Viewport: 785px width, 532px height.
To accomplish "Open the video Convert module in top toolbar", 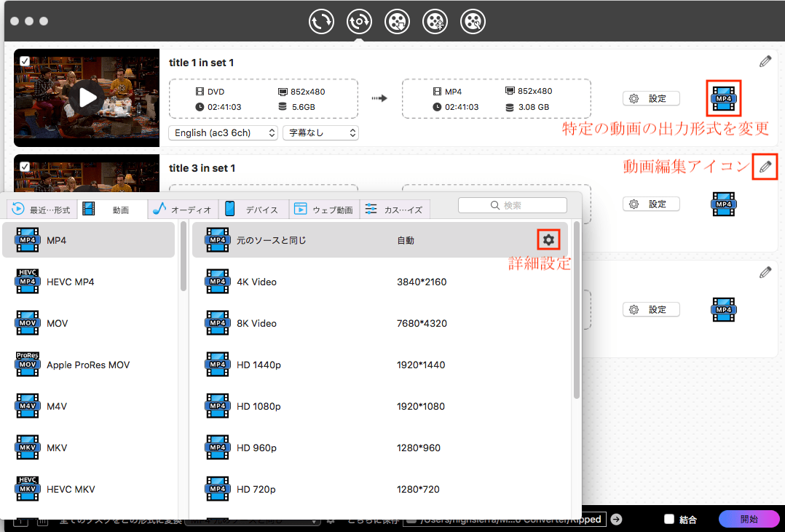I will point(320,21).
